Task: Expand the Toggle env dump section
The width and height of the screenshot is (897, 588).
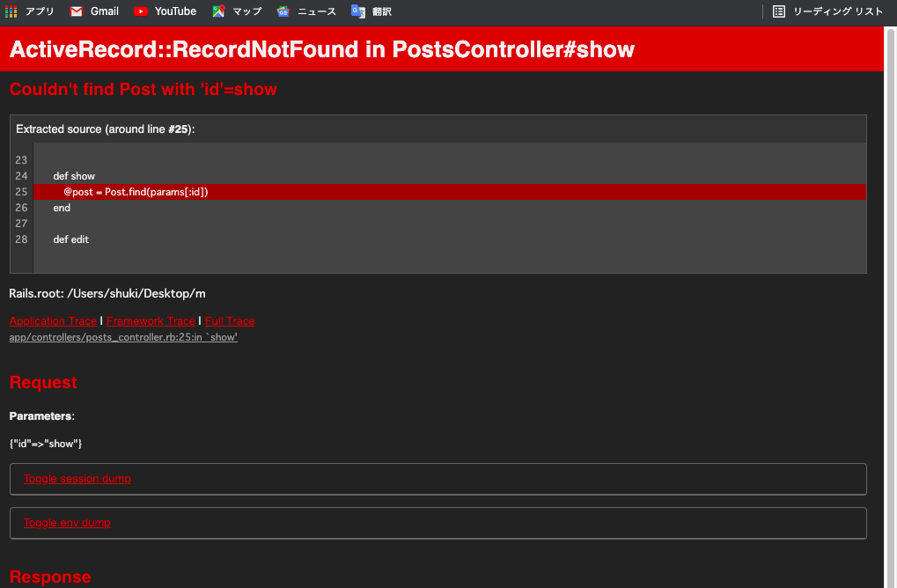Action: pos(67,522)
